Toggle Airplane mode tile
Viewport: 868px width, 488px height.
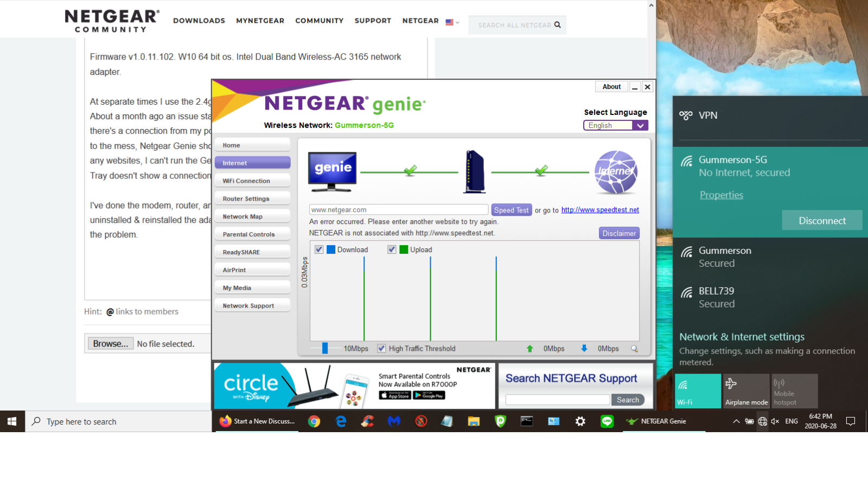pyautogui.click(x=746, y=390)
